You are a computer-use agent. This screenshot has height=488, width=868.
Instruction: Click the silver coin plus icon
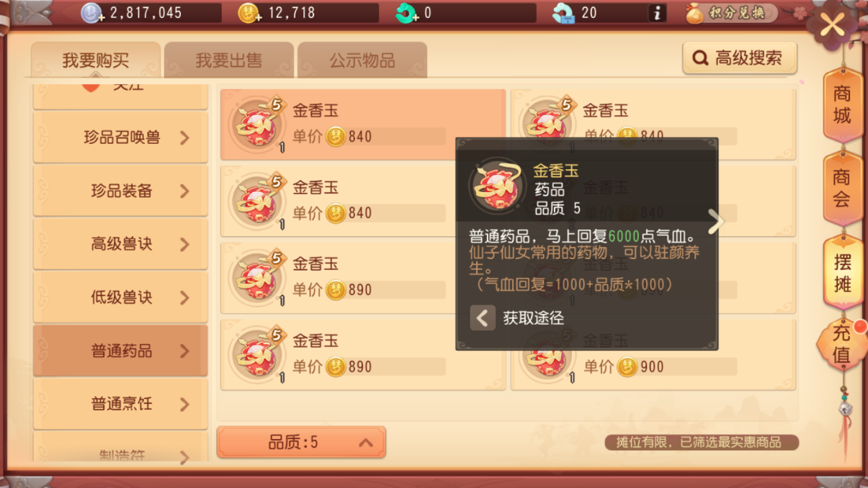tap(92, 13)
